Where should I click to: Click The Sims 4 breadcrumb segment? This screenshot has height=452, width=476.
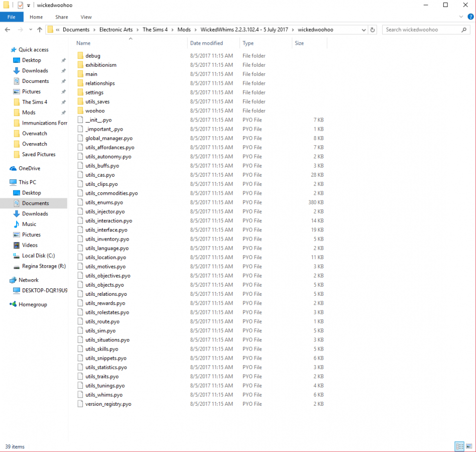[x=155, y=30]
